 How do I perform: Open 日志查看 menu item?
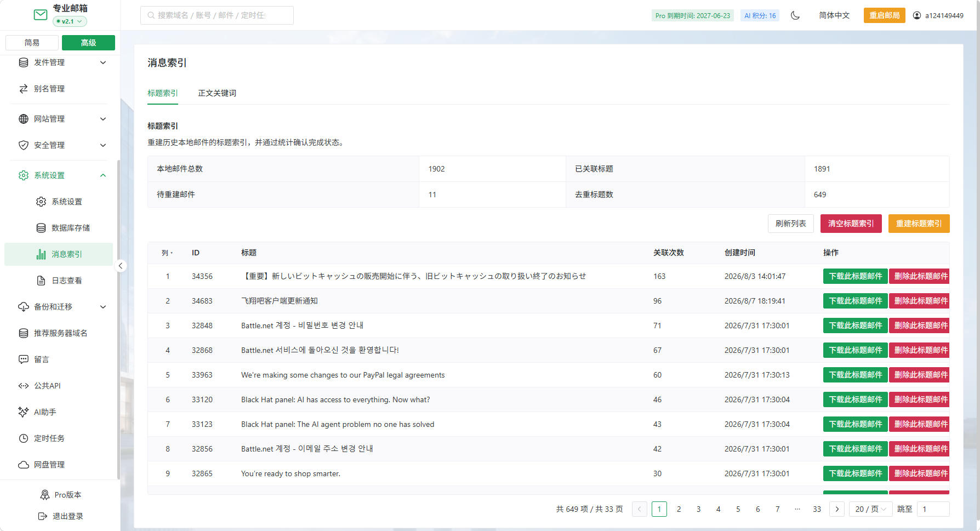click(x=59, y=281)
